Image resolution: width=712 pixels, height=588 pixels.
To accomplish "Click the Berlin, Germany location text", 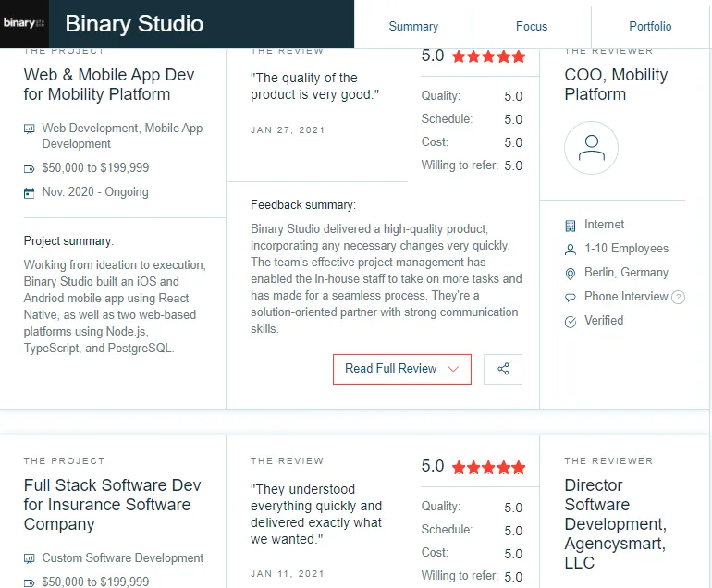I will click(x=626, y=273).
